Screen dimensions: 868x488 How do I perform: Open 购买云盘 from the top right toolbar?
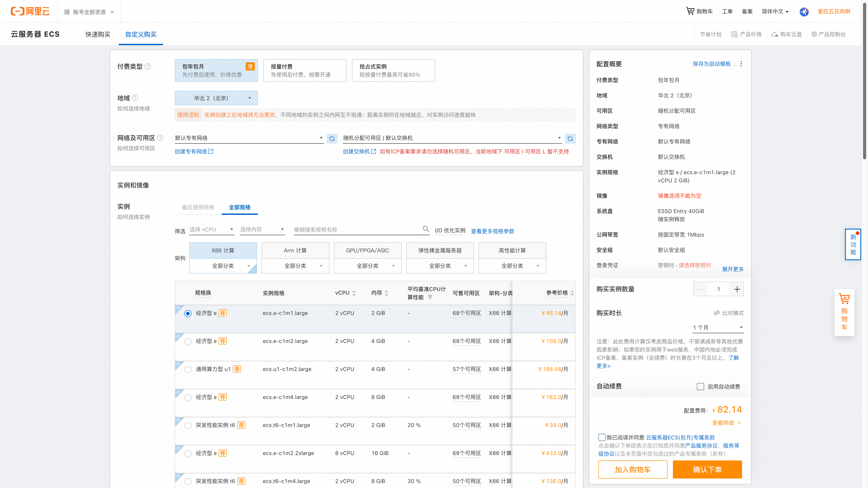(x=786, y=34)
